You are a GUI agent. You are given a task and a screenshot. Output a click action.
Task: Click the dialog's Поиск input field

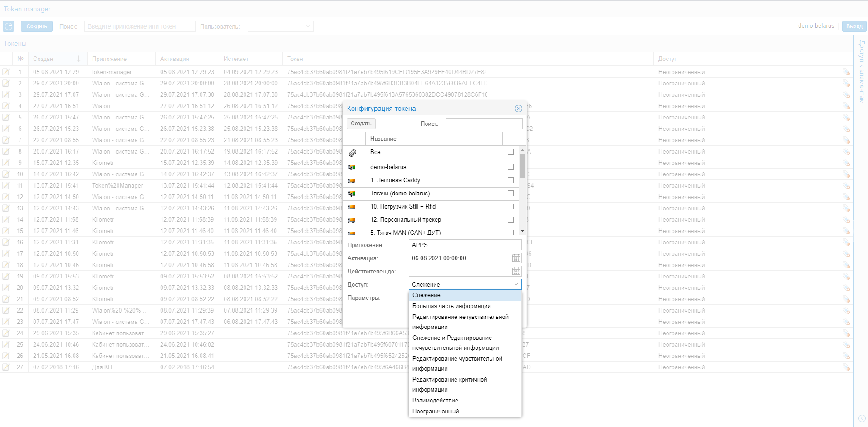pos(484,124)
